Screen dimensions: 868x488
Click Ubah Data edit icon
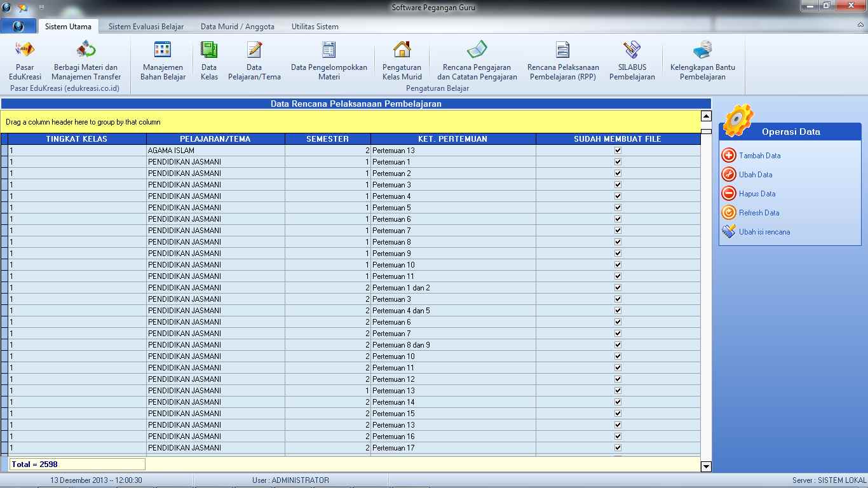tap(729, 174)
